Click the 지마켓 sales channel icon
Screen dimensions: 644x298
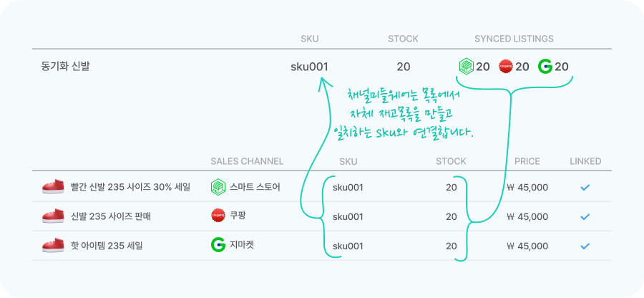(x=218, y=246)
